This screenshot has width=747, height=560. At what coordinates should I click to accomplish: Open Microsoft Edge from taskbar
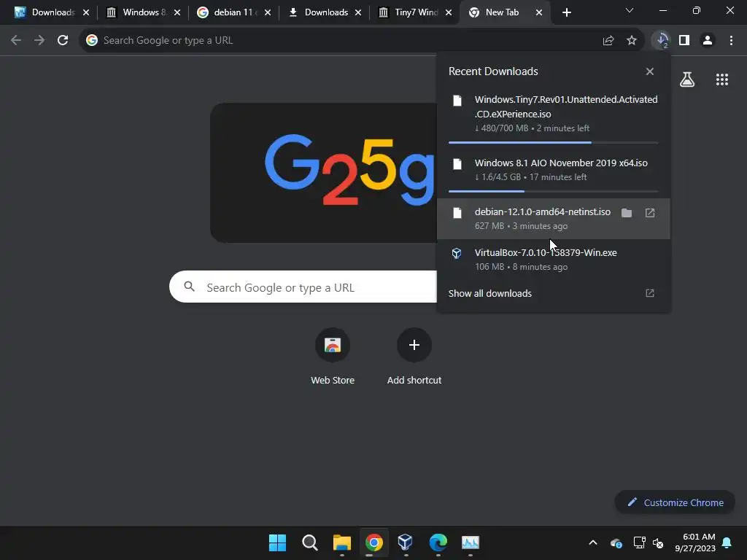(438, 542)
